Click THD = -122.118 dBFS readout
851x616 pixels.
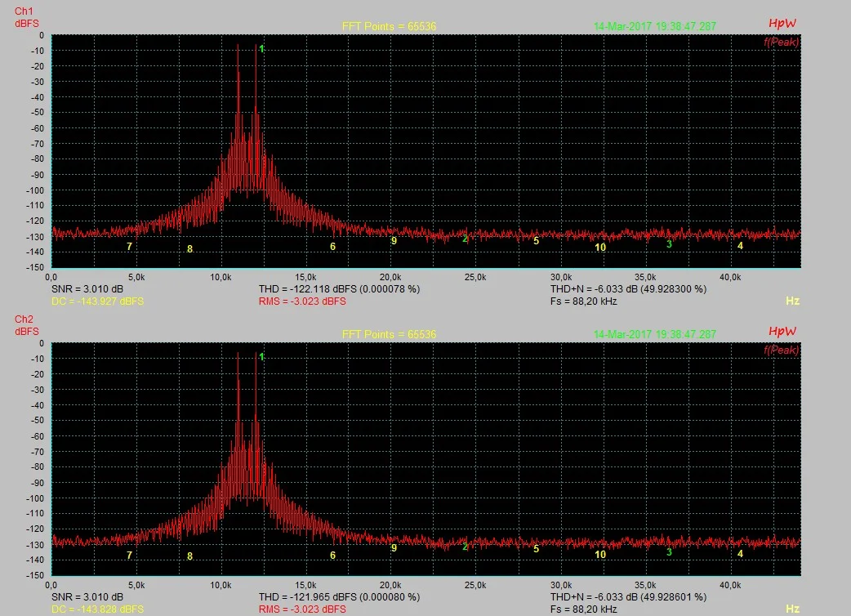tap(339, 288)
